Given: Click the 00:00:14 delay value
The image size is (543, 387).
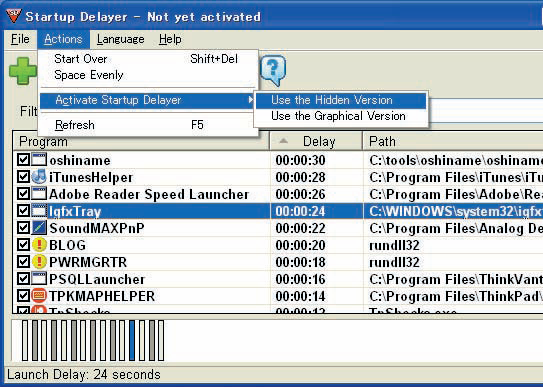Looking at the screenshot, I should (x=300, y=296).
